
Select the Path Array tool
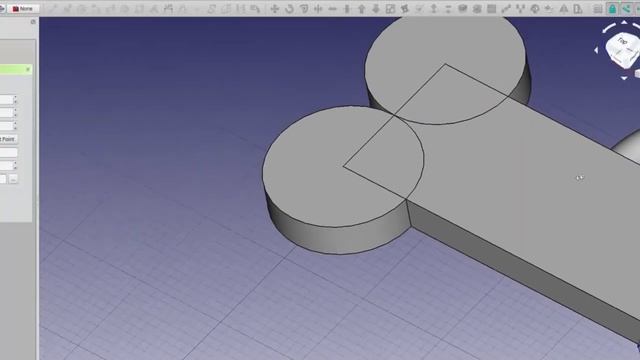[x=506, y=9]
